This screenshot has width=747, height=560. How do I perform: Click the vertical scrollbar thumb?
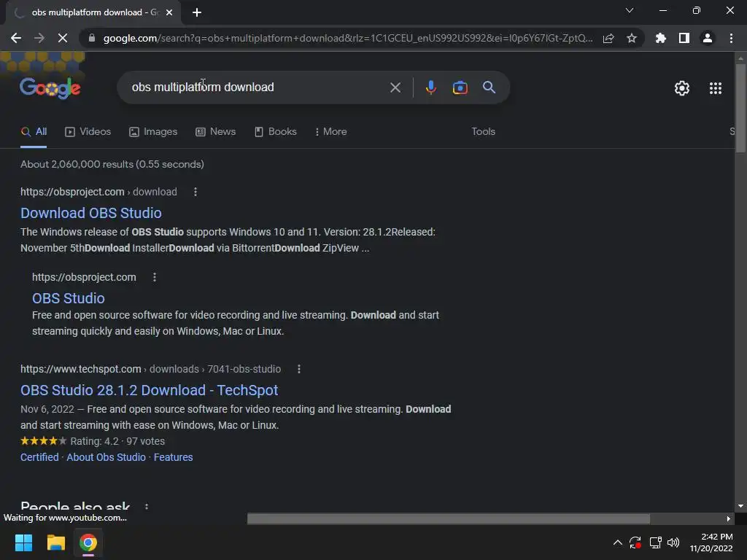[x=740, y=109]
